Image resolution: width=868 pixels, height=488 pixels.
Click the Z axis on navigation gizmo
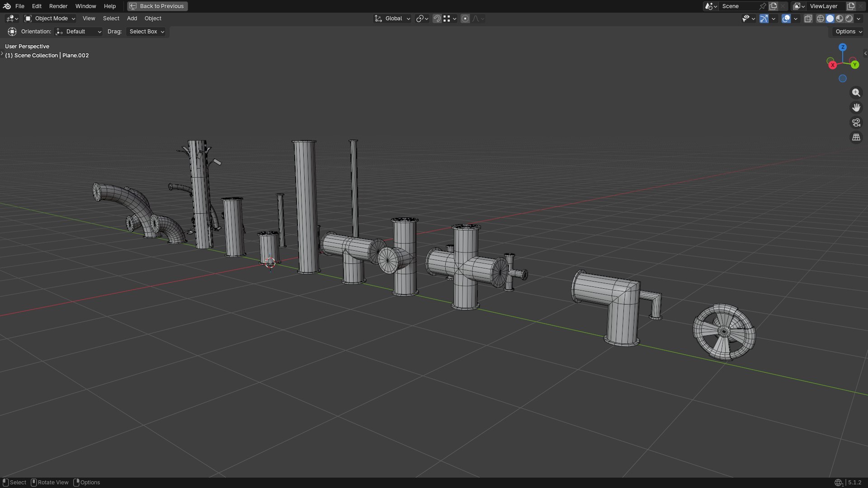click(843, 47)
